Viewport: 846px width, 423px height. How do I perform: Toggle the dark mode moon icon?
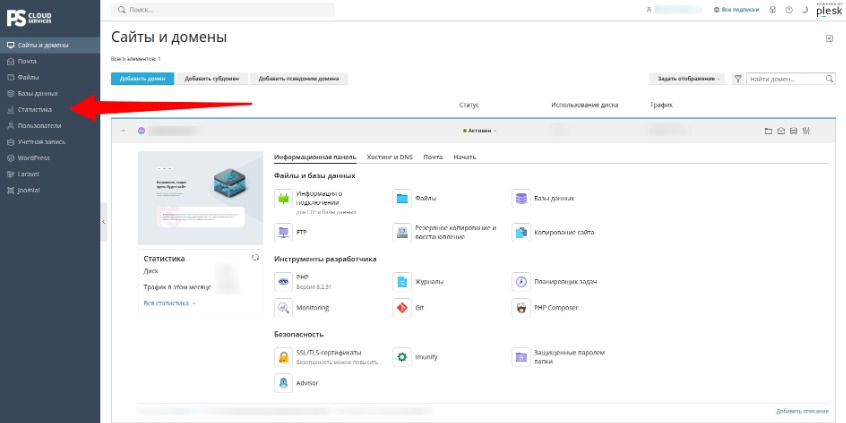(x=805, y=10)
